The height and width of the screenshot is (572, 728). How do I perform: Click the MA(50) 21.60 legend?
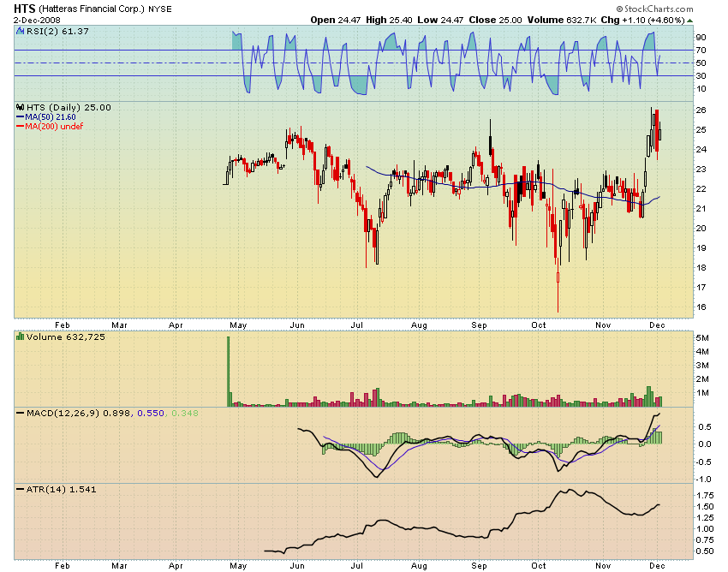(51, 117)
